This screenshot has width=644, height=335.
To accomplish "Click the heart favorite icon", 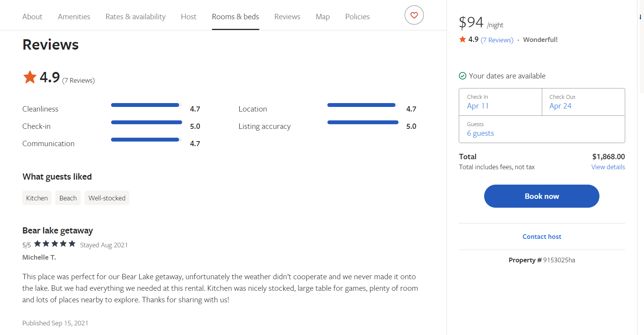I will click(414, 15).
